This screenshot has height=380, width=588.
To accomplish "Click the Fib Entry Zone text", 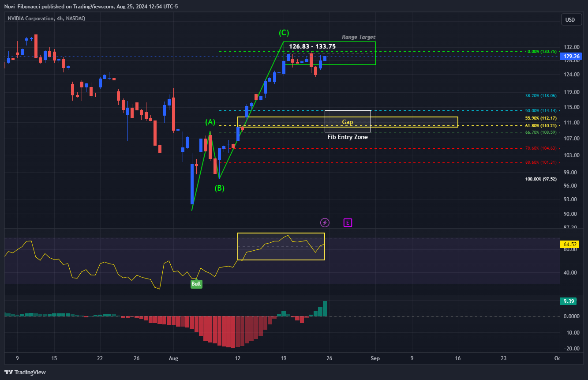I will click(348, 137).
